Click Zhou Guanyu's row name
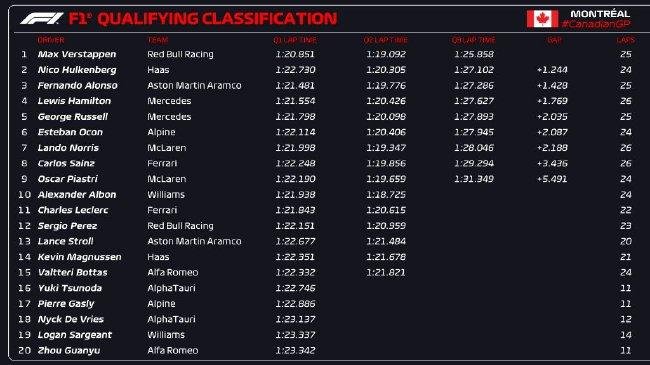Screen dimensions: 650x365 pyautogui.click(x=69, y=350)
